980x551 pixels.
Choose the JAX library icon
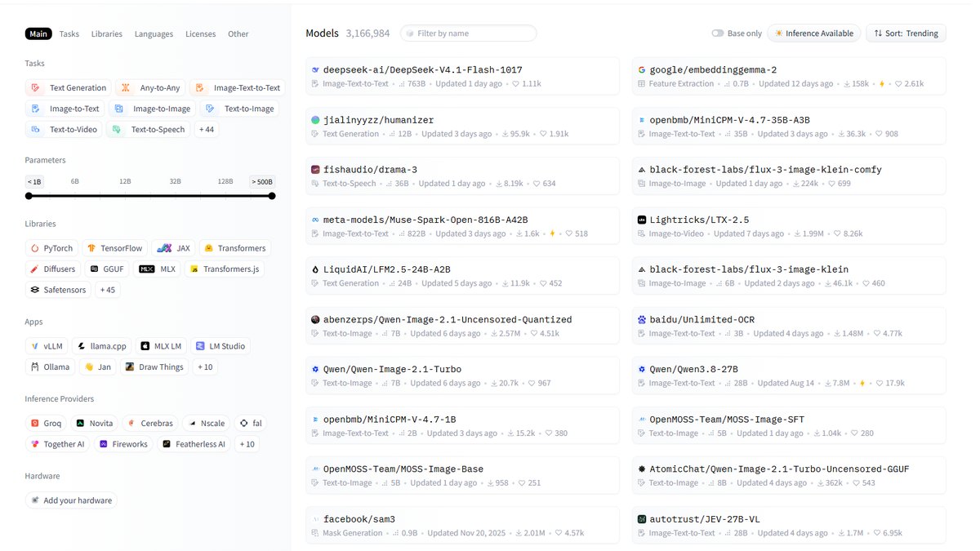164,248
